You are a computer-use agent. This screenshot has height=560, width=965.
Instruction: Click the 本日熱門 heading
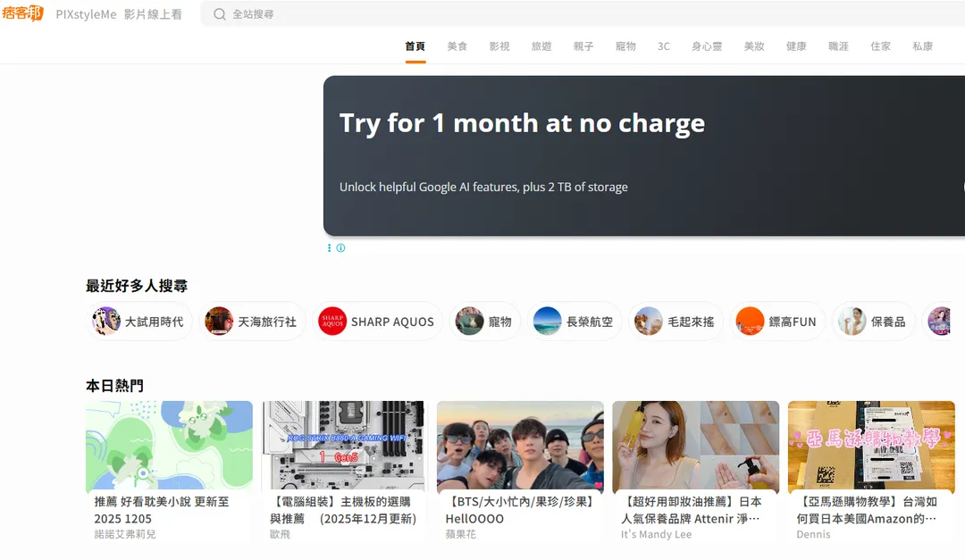pos(114,386)
